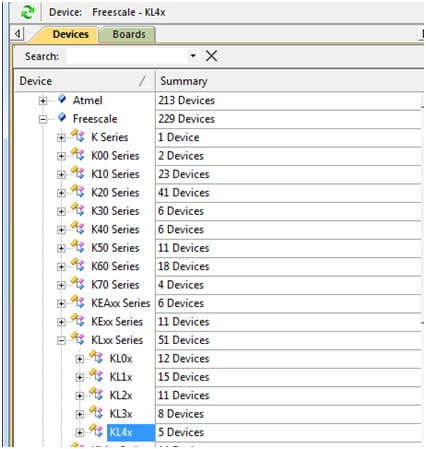Expand the K50 Series node
This screenshot has height=449, width=426.
tap(61, 248)
